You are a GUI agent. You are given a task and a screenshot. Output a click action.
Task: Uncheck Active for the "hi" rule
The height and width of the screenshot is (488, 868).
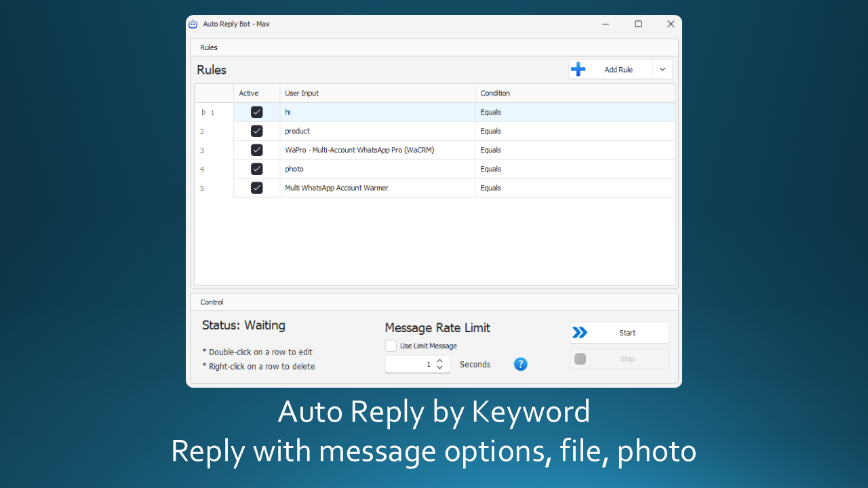(256, 112)
